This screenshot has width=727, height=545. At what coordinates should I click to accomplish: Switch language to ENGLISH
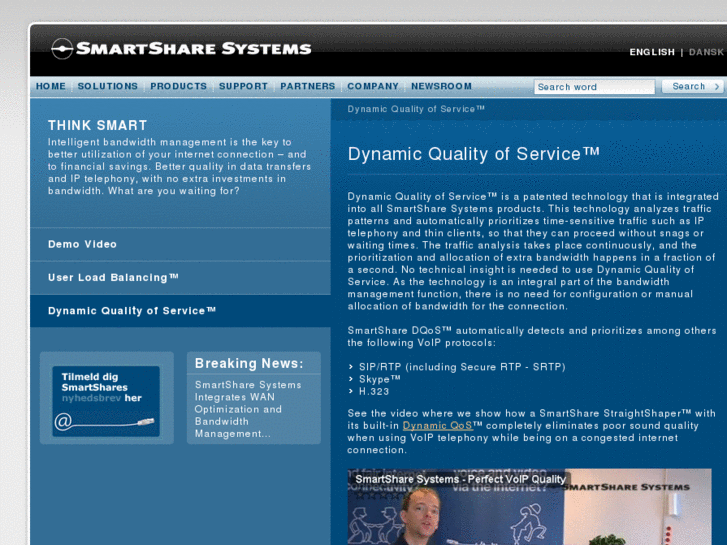[652, 52]
